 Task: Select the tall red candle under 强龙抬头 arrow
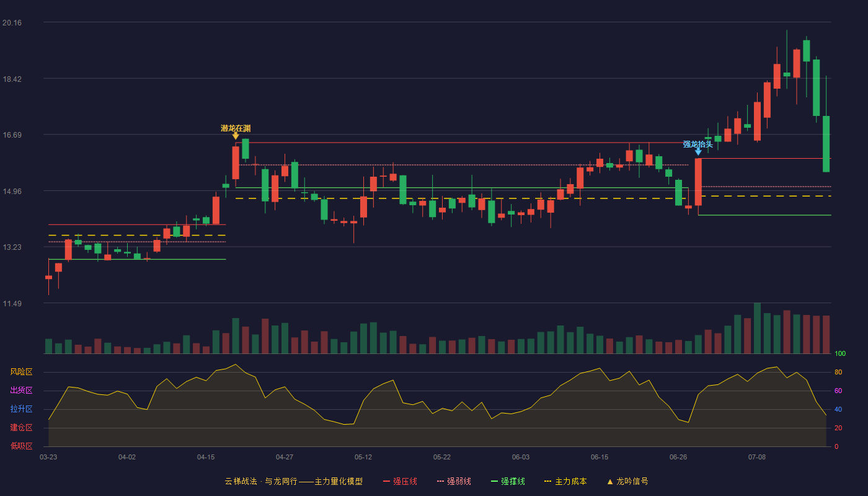[698, 182]
